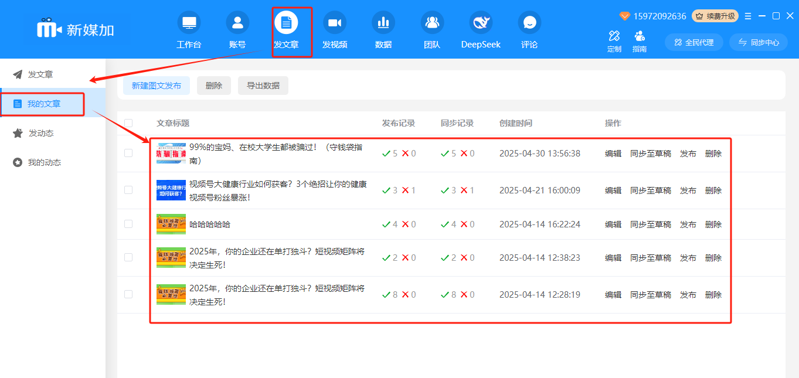Click the account number 15972092636
Image resolution: width=799 pixels, height=378 pixels.
point(659,16)
